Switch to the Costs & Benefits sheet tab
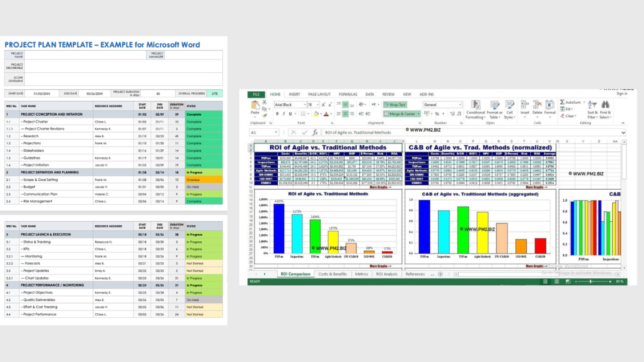 pos(332,274)
